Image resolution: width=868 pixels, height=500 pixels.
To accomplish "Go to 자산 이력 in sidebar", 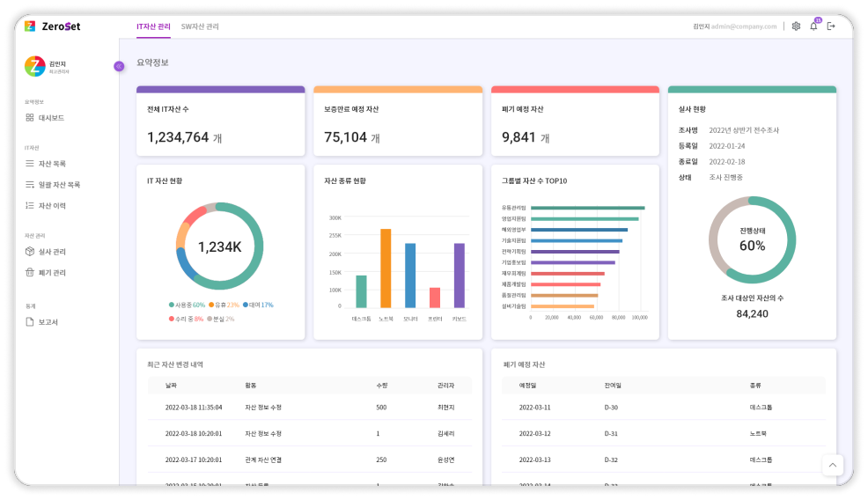I will 52,206.
